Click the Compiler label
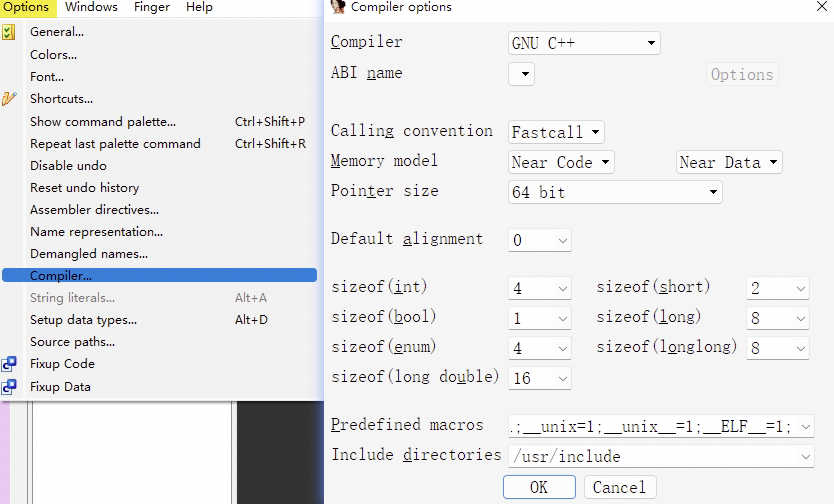The height and width of the screenshot is (504, 834). point(366,41)
